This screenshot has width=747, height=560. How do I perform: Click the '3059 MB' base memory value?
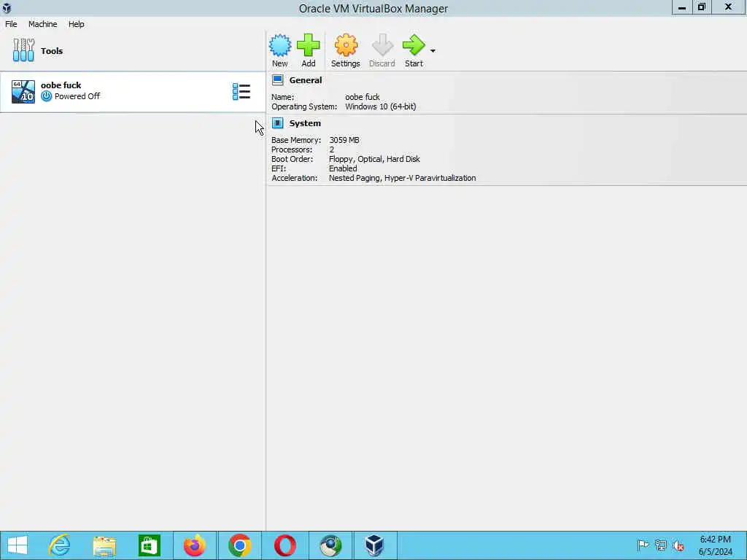344,140
